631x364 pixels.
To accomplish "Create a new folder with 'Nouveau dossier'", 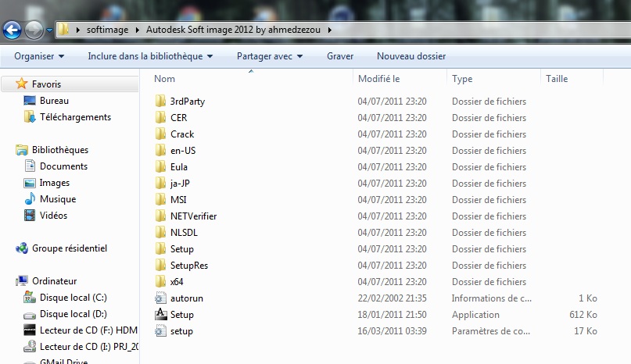I will (411, 56).
